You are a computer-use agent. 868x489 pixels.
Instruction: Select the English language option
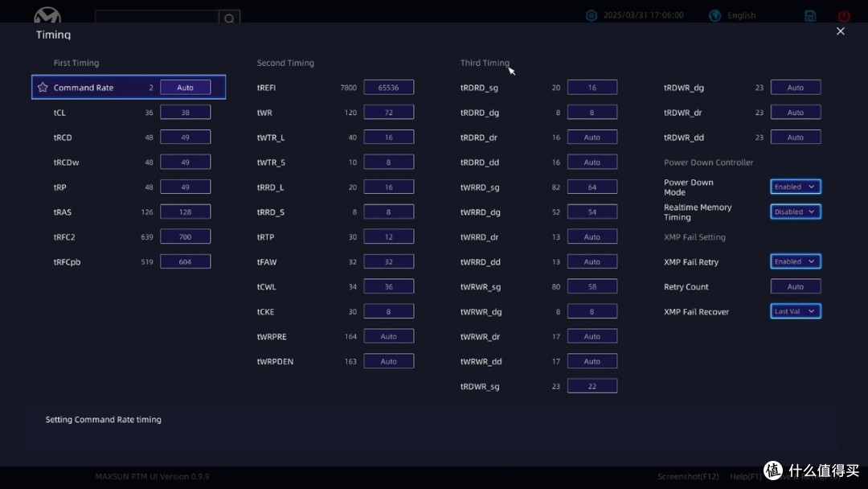pos(741,15)
